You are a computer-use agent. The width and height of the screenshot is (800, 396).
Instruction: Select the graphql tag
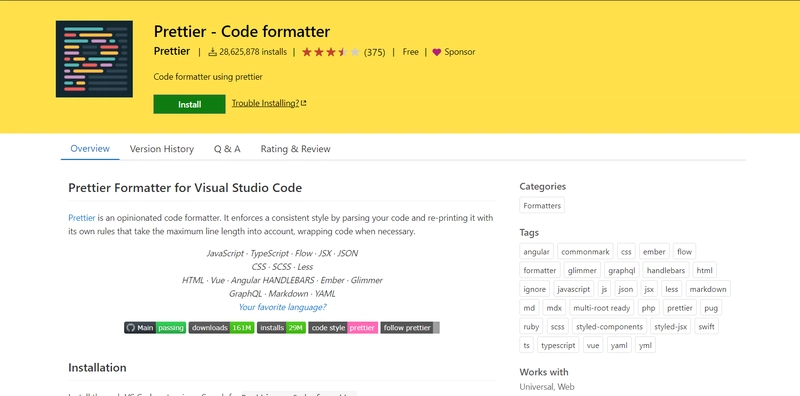point(622,270)
